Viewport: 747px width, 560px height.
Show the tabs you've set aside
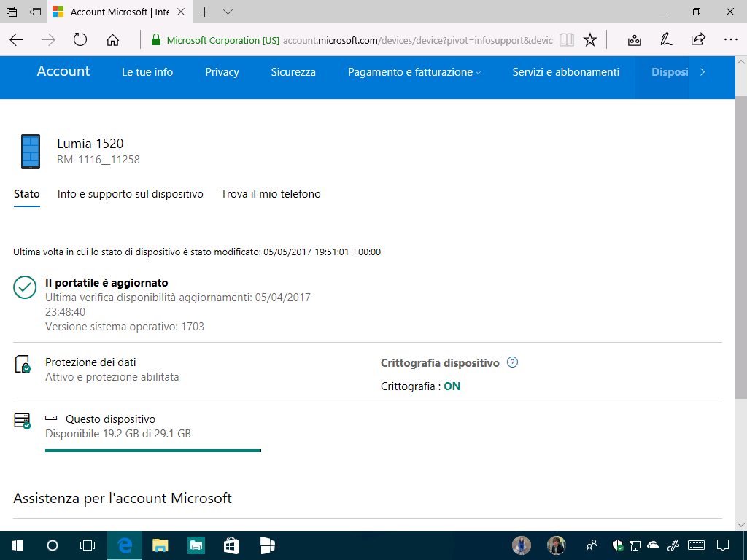click(x=12, y=12)
